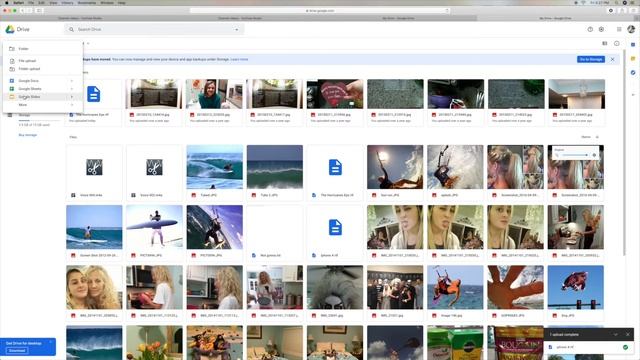Screen dimensions: 640x360
Task: Open the search options dropdown arrow
Action: (x=236, y=29)
